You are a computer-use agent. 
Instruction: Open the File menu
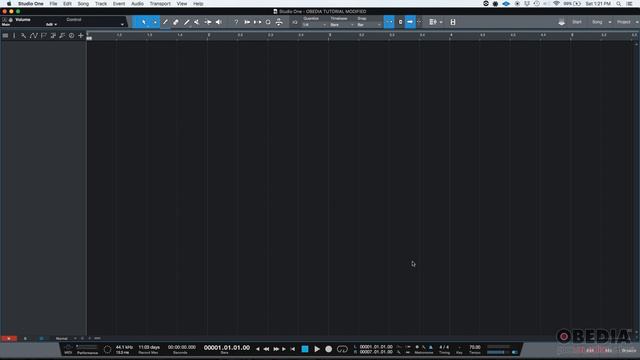pos(53,4)
